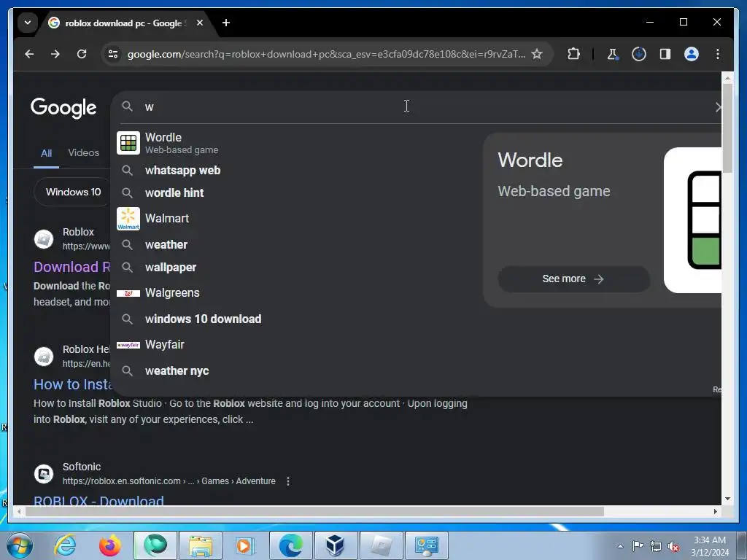This screenshot has height=560, width=747.
Task: Open the tab search dropdown arrow
Action: click(28, 23)
